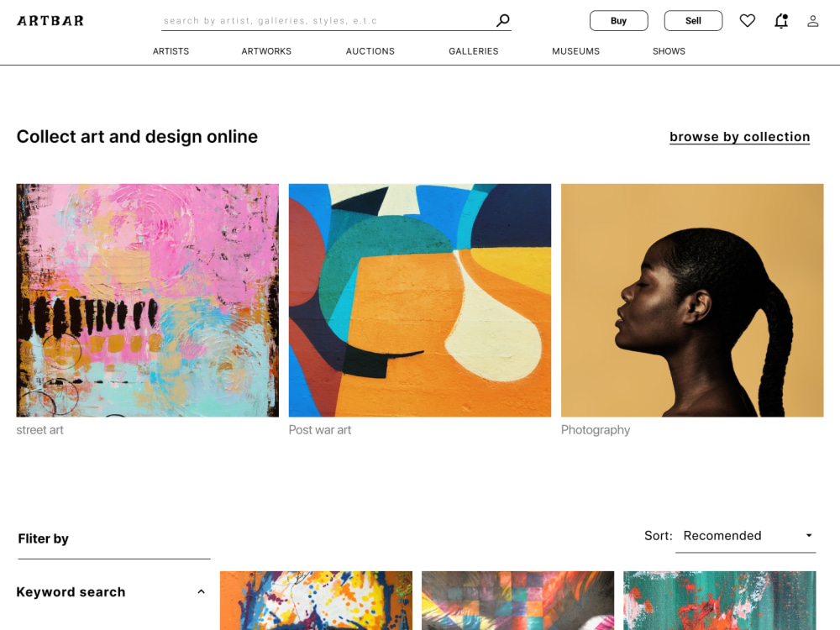Screen dimensions: 840x630
Task: Open the ARTISTS menu item
Action: 171,51
